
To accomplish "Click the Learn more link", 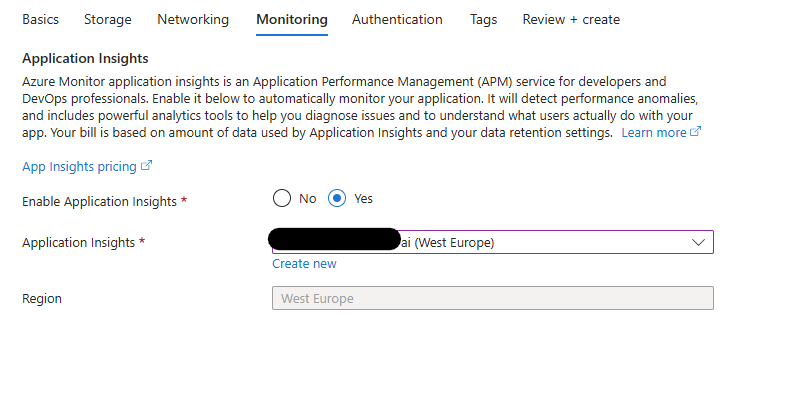I will tap(654, 133).
